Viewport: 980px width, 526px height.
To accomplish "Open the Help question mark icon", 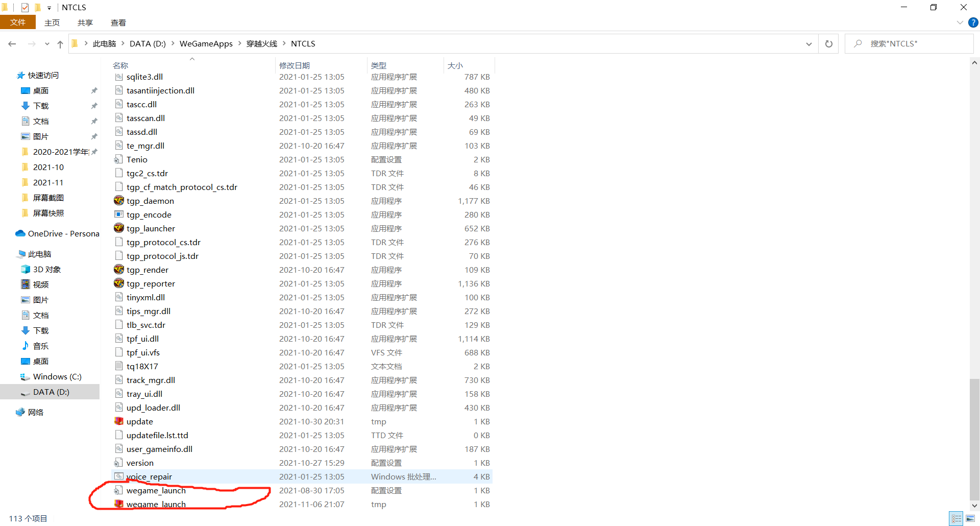I will point(973,22).
